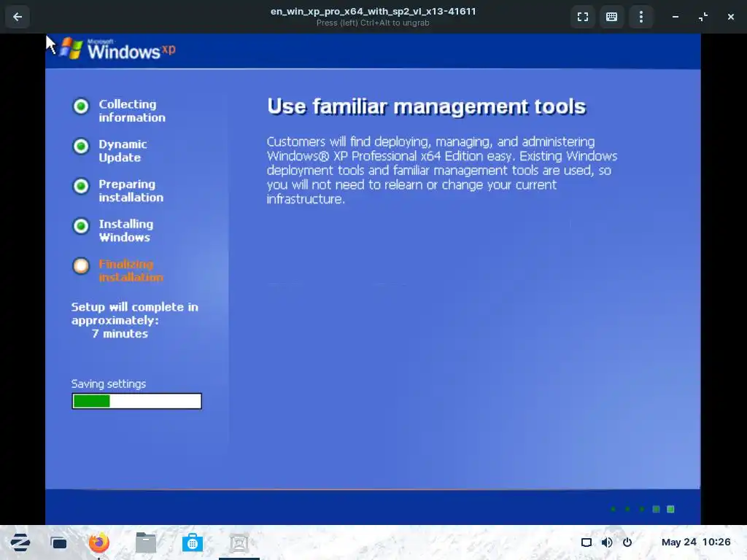This screenshot has height=560, width=747.
Task: Open the power menu in tray
Action: point(627,542)
